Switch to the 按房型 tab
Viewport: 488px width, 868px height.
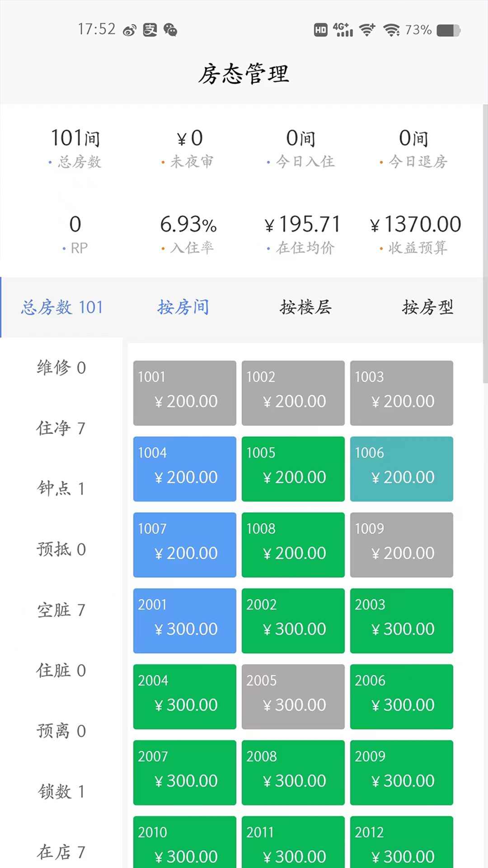pyautogui.click(x=427, y=307)
